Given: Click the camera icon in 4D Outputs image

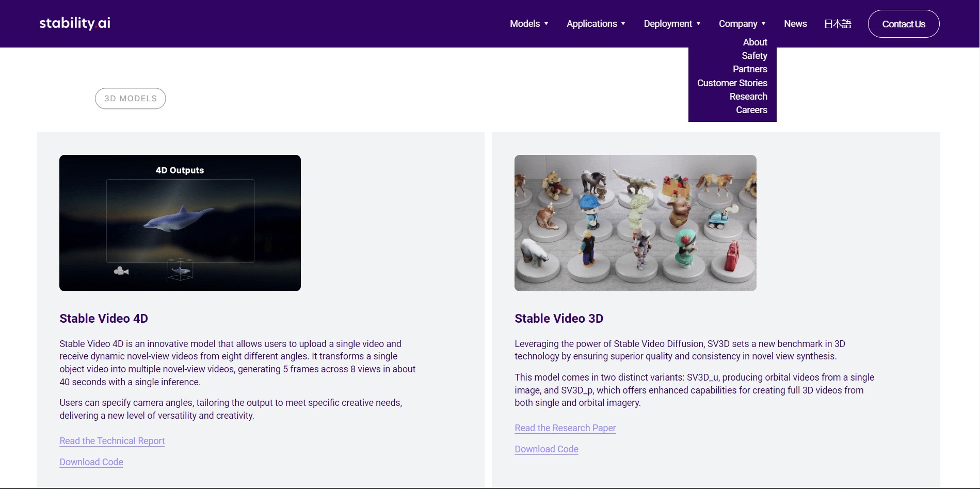Looking at the screenshot, I should click(x=121, y=271).
